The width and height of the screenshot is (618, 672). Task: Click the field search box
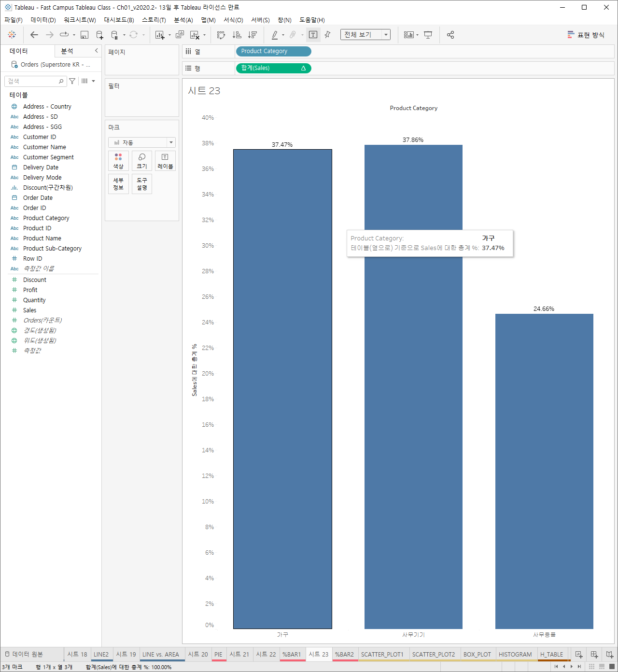click(x=35, y=81)
